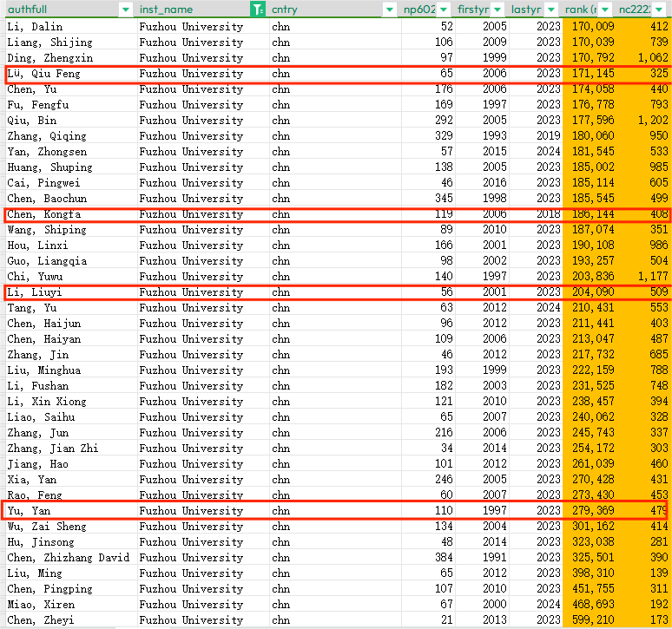The image size is (672, 629).
Task: Click the Yu, Yan name cell
Action: click(30, 511)
